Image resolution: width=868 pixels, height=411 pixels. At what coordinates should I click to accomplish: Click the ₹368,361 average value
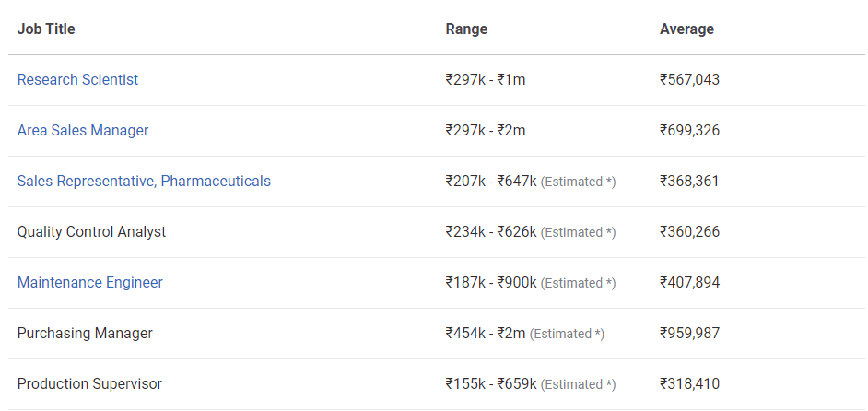click(689, 182)
